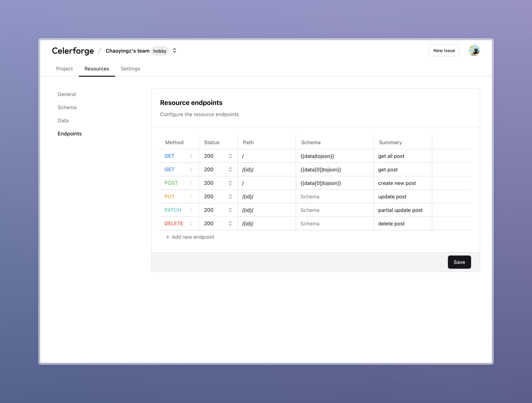Screen dimensions: 532x403
Task: Open status dropdown for get all post
Action: 230,156
